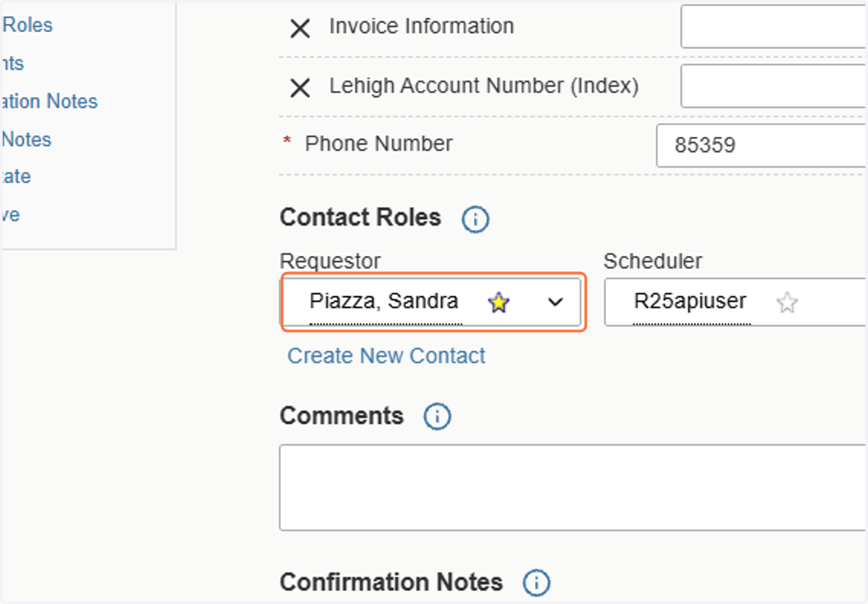Viewport: 868px width, 604px height.
Task: Click the Scheduler label
Action: pyautogui.click(x=653, y=261)
